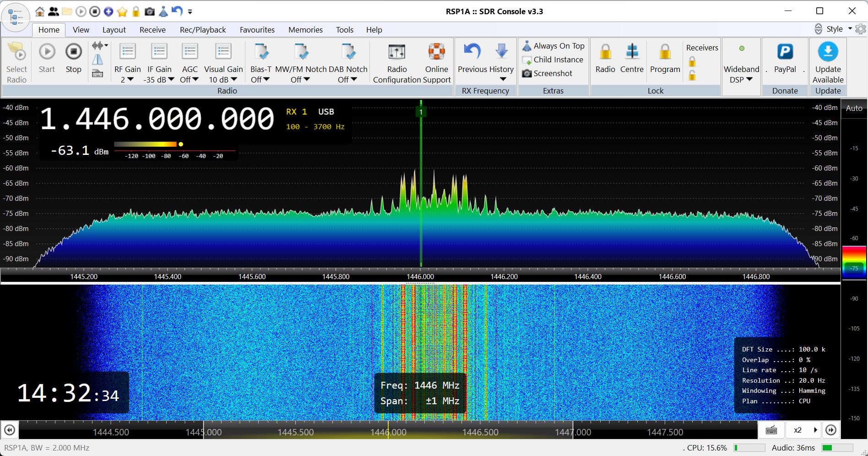Switch to the Receive tab
Image resolution: width=868 pixels, height=456 pixels.
[x=152, y=30]
